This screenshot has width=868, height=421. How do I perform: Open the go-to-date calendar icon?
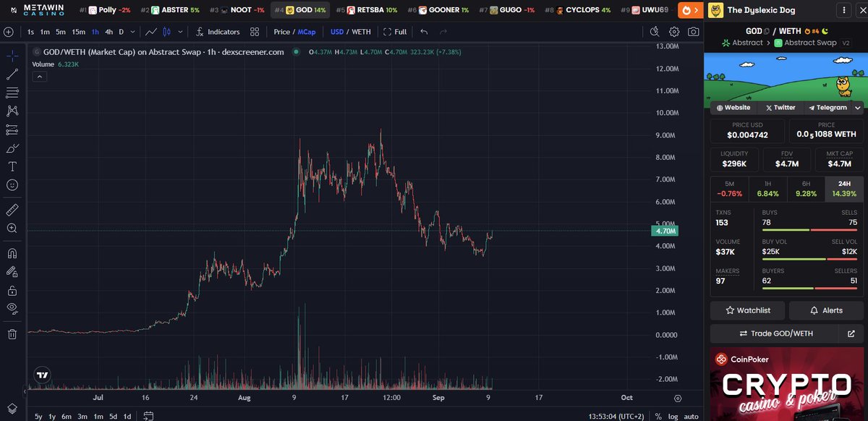pos(148,416)
